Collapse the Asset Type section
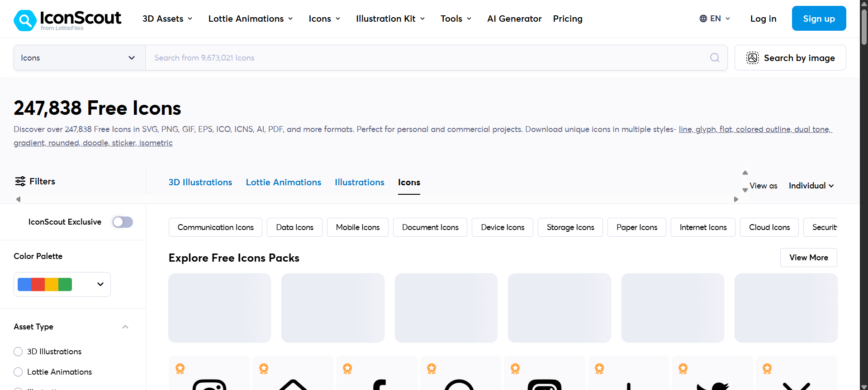The width and height of the screenshot is (868, 390). tap(125, 327)
